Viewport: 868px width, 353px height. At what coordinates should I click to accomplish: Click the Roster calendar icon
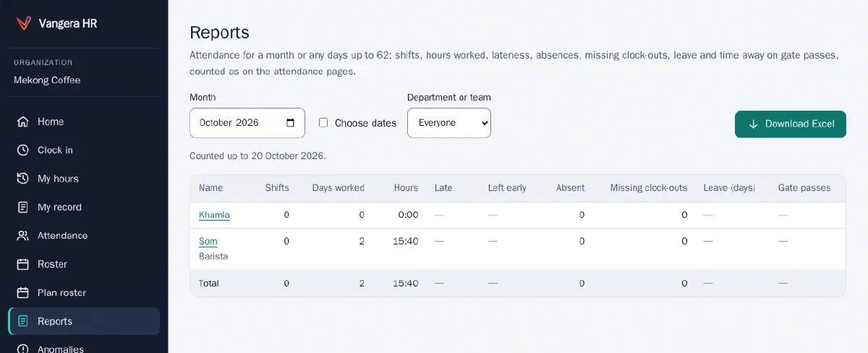click(23, 264)
